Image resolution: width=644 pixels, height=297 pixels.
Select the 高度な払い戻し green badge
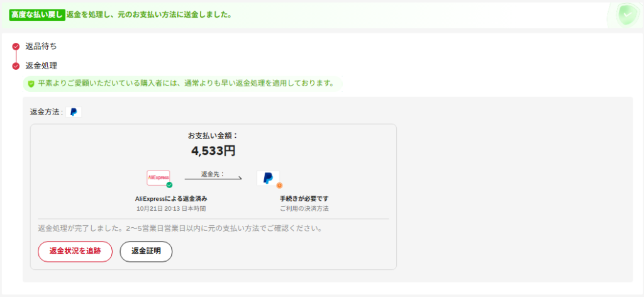[x=37, y=14]
